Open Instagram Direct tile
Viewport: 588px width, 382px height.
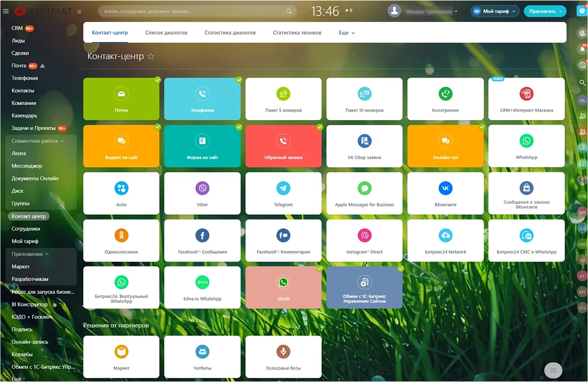(365, 241)
